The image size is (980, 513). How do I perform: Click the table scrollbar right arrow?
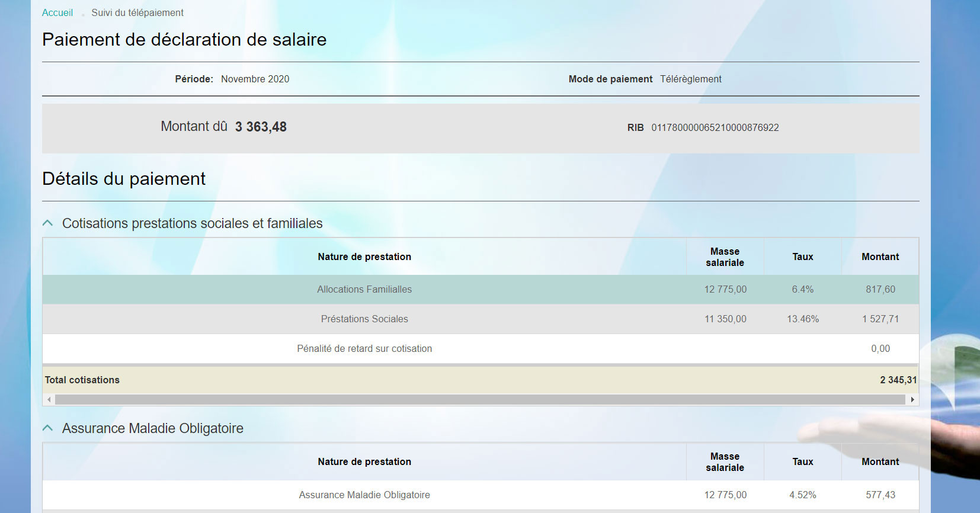pos(912,400)
